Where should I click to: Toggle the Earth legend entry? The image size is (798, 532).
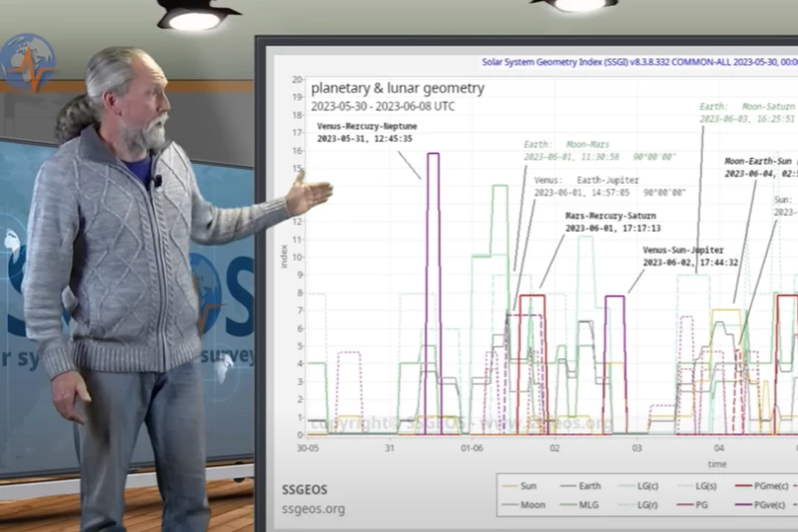pos(589,487)
